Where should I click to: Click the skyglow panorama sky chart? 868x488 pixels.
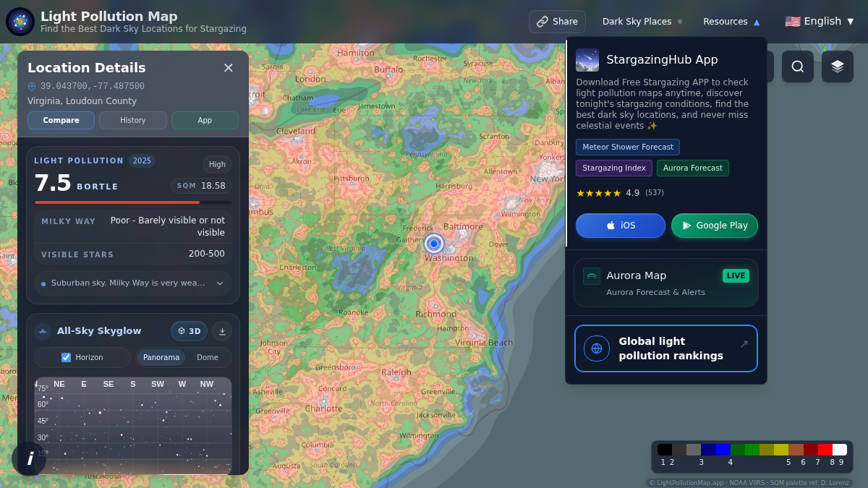pyautogui.click(x=133, y=426)
